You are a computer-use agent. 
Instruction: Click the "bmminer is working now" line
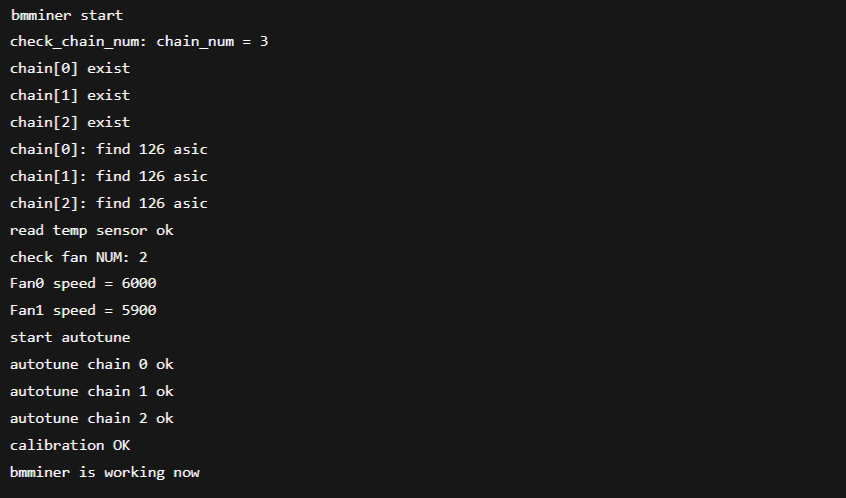pyautogui.click(x=105, y=471)
